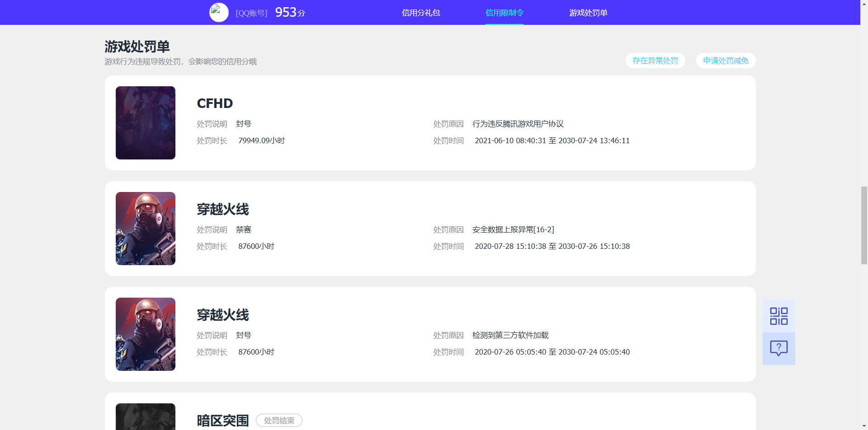Click the time range starting 2020-07-28 15:10:38
Viewport: 868px width, 430px height.
pyautogui.click(x=552, y=246)
